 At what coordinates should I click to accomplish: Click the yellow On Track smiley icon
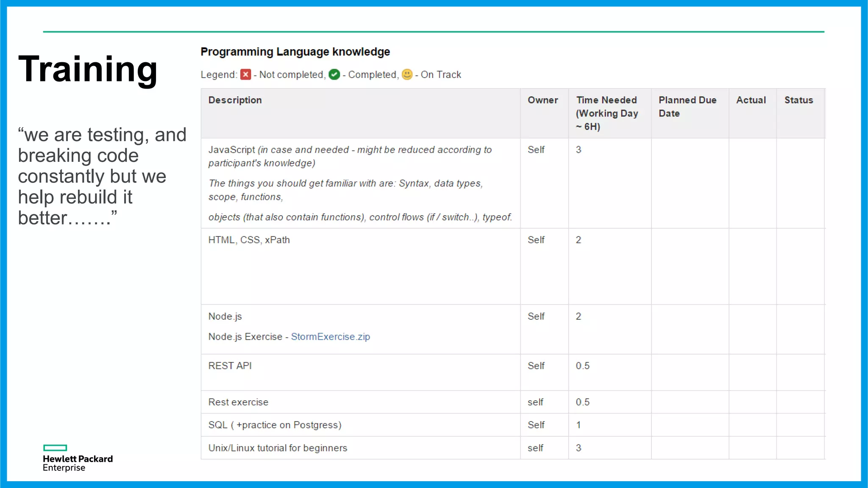click(407, 75)
